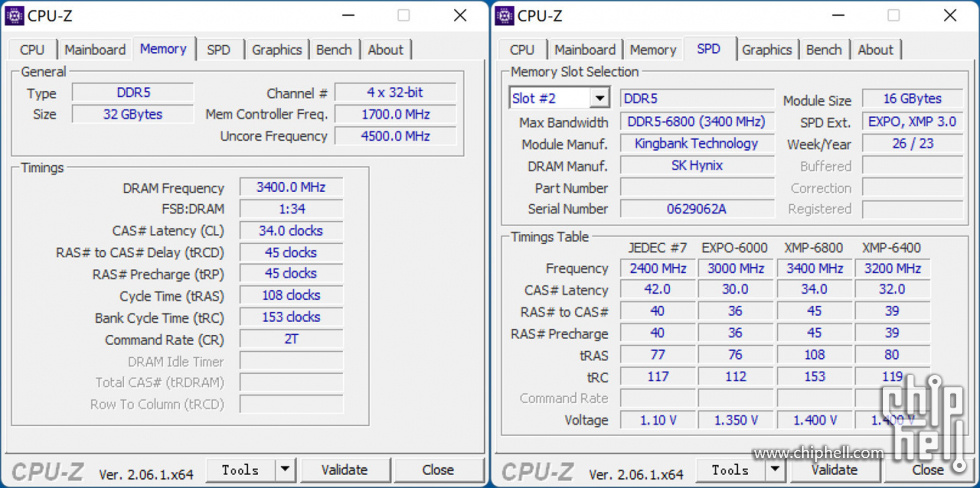980x488 pixels.
Task: Click the Command Rate value 2T
Action: pyautogui.click(x=291, y=339)
